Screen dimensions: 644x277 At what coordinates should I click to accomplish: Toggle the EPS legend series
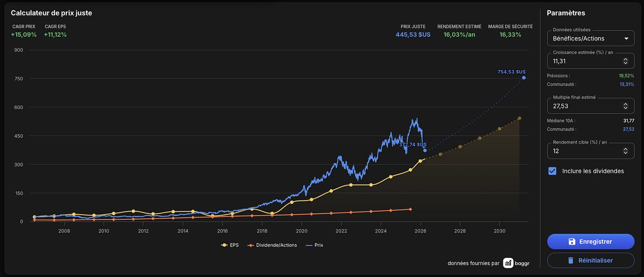click(x=230, y=245)
